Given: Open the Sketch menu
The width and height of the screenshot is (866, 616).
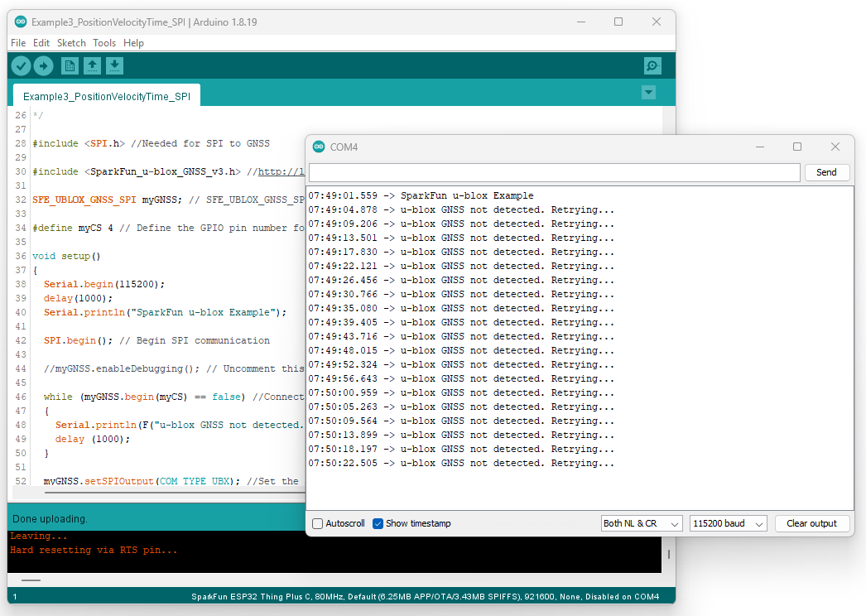Looking at the screenshot, I should (x=71, y=42).
